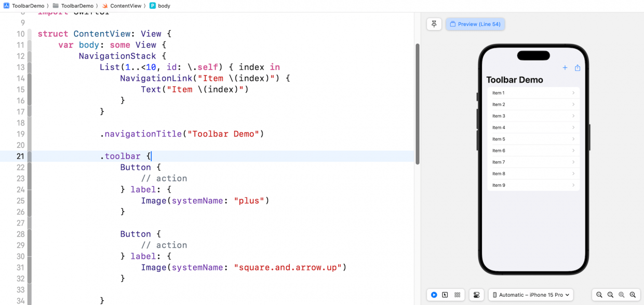Open the preview variants grid
The image size is (644, 305).
tap(457, 295)
